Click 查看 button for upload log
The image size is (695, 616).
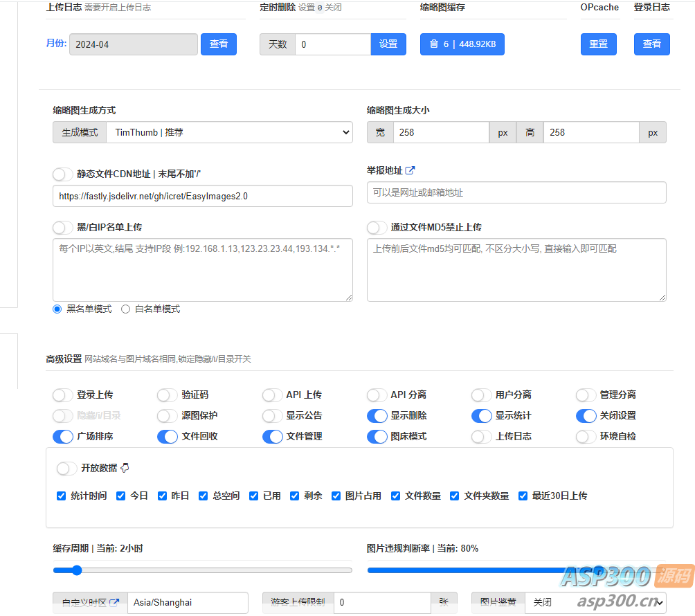tap(219, 44)
